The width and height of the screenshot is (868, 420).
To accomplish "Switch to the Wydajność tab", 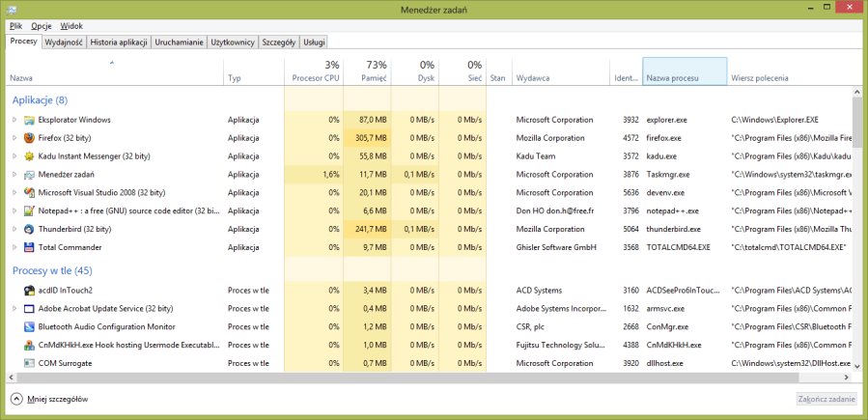I will pos(64,42).
